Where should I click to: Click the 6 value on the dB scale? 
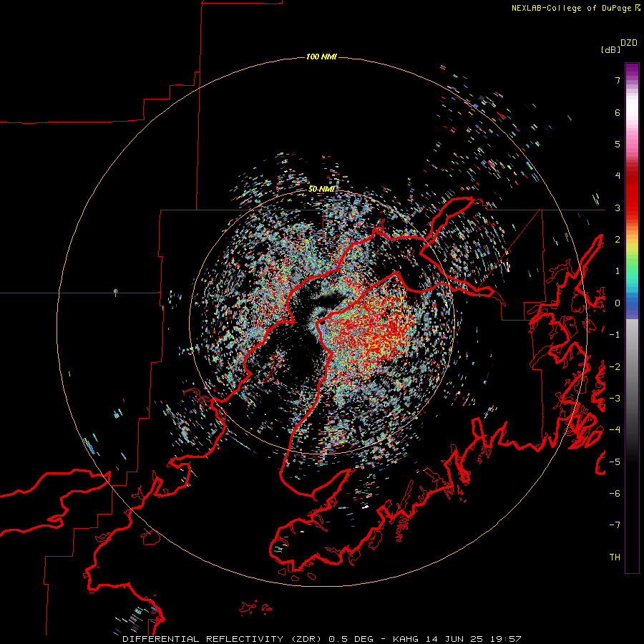[618, 112]
